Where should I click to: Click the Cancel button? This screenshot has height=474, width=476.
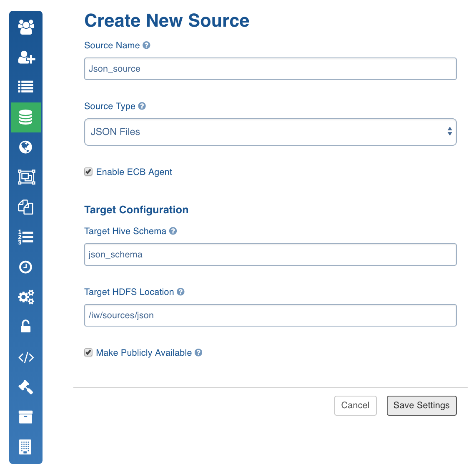[355, 405]
